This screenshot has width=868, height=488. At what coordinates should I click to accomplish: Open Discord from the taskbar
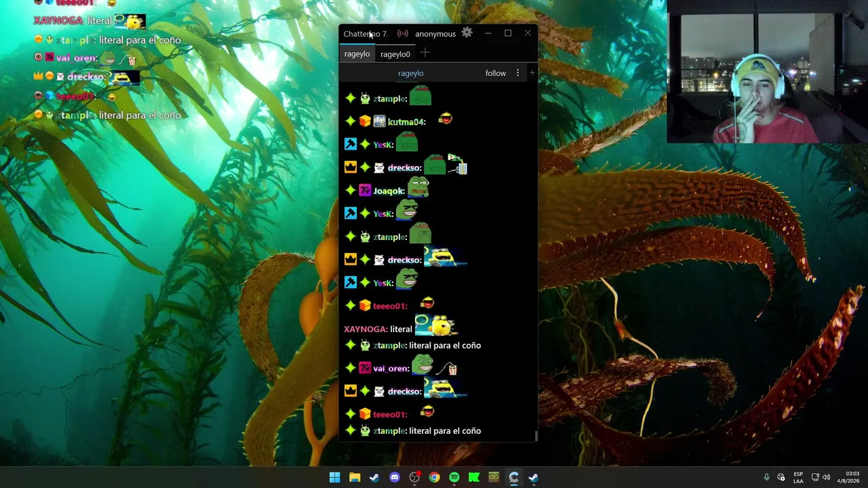pos(395,477)
